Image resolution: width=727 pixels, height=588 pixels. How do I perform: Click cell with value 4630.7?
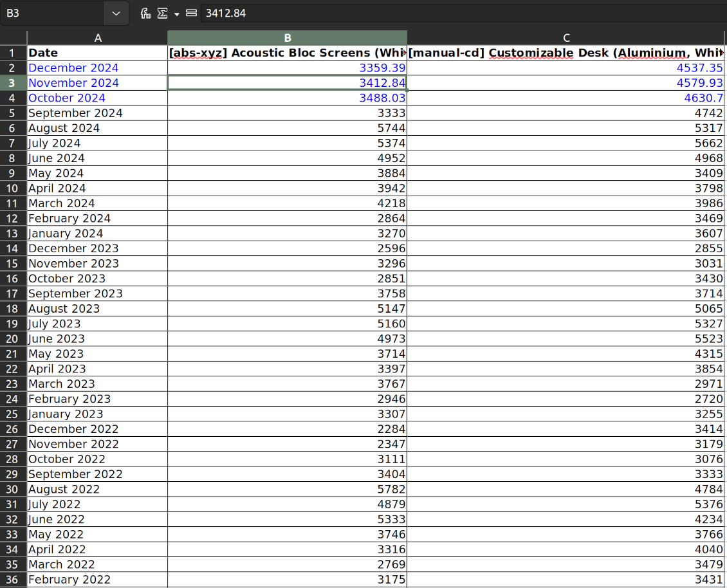click(566, 98)
